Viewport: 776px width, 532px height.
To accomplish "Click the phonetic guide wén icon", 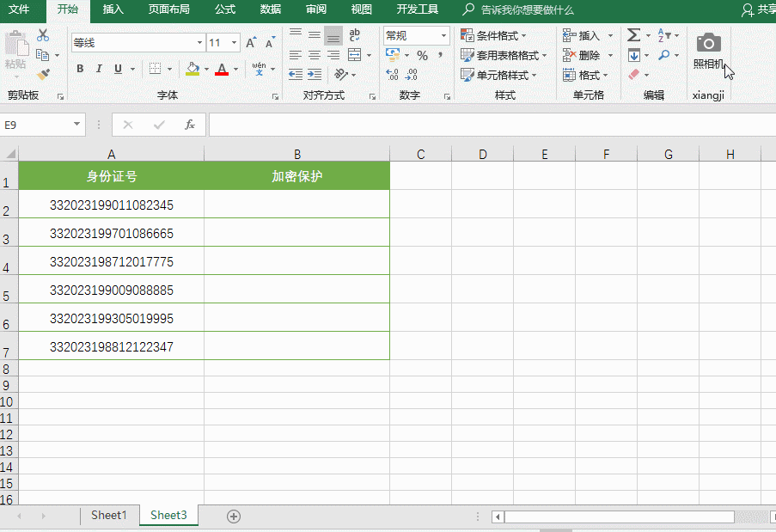I will 259,69.
